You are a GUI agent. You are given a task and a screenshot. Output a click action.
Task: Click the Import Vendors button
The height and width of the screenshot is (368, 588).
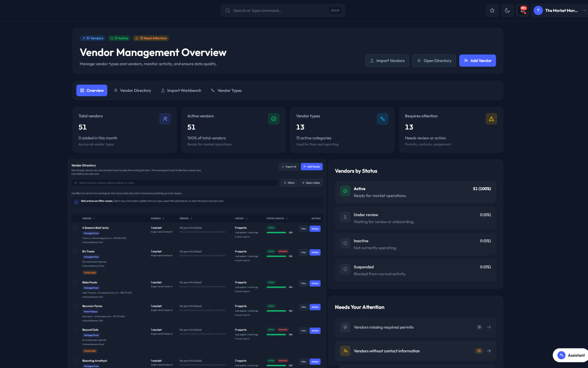(x=387, y=61)
